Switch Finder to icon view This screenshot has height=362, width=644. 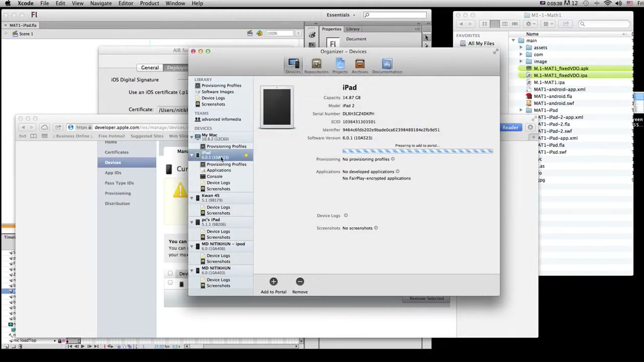pos(485,24)
